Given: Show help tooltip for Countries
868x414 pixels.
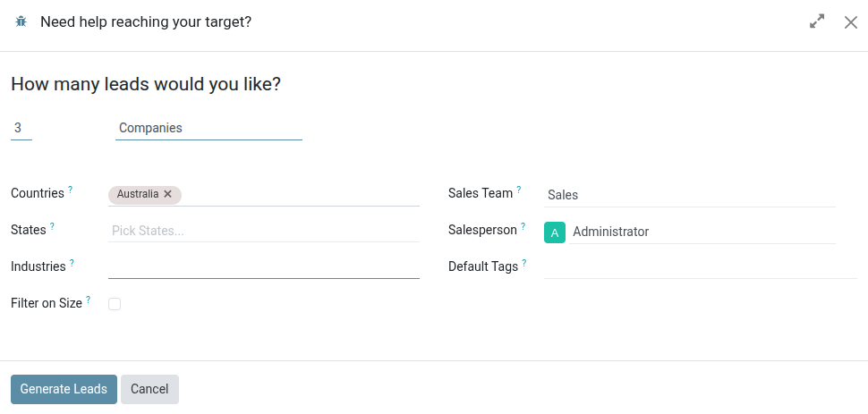Looking at the screenshot, I should tap(71, 190).
